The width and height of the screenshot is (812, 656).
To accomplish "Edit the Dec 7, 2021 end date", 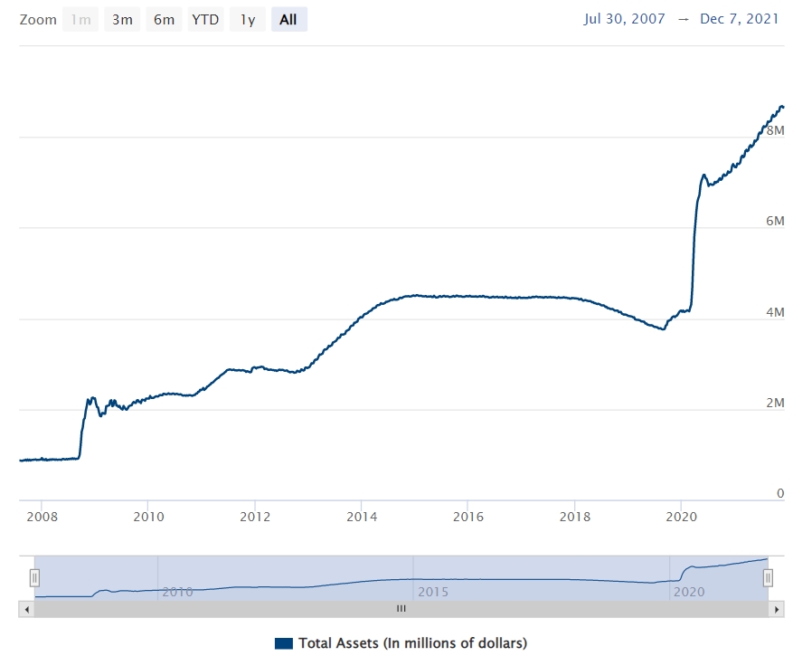I will (x=739, y=19).
